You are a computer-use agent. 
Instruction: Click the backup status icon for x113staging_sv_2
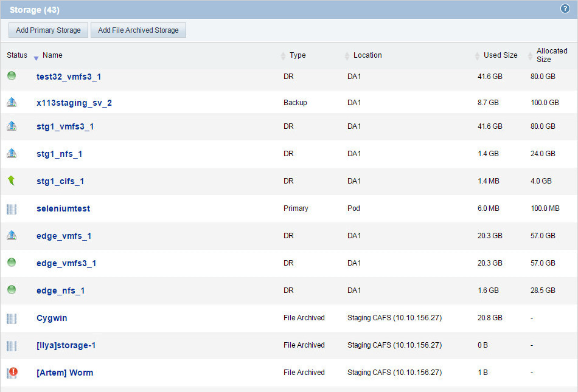click(x=12, y=103)
